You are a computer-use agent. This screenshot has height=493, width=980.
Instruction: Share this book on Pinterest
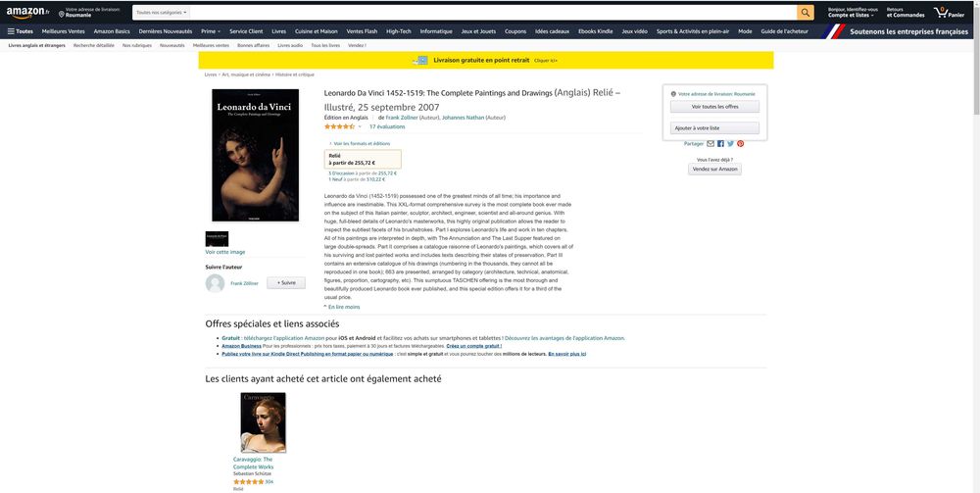741,144
